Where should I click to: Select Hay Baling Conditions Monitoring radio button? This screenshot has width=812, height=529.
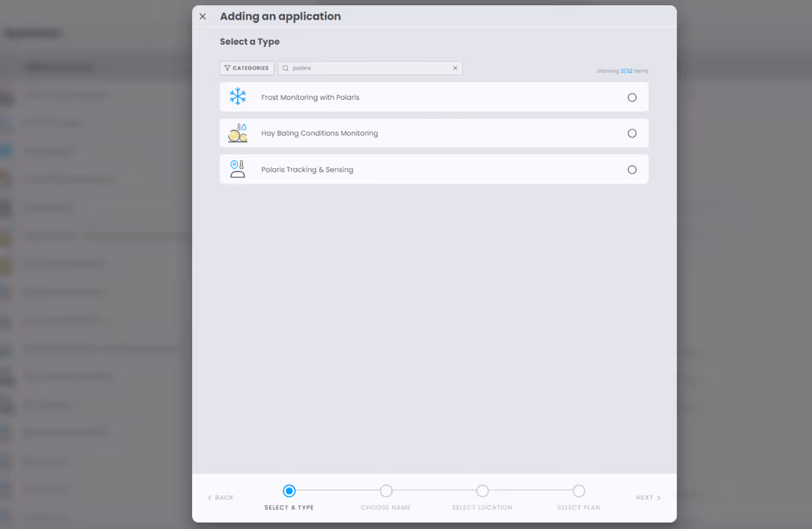[631, 133]
